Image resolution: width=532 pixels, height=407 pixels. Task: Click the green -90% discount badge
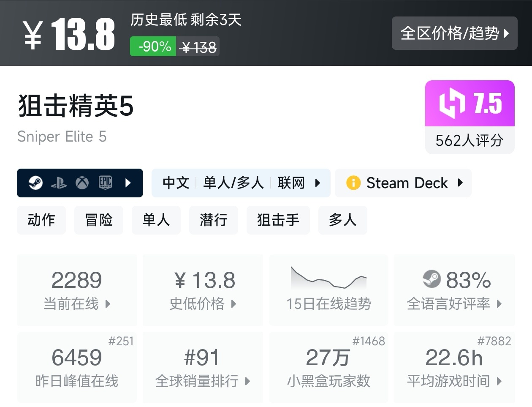pos(154,46)
